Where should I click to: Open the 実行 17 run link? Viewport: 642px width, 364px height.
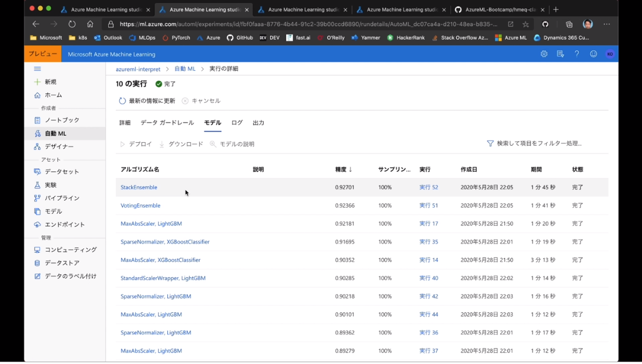(428, 224)
